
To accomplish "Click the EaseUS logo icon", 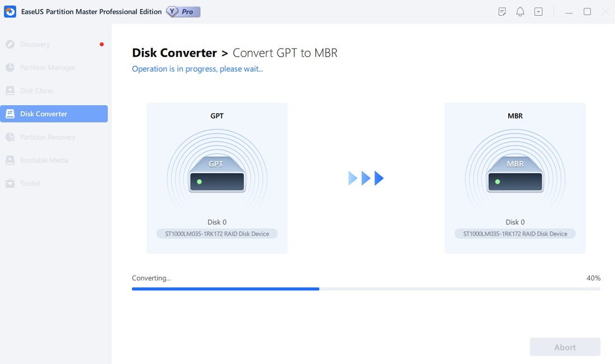I will tap(10, 11).
